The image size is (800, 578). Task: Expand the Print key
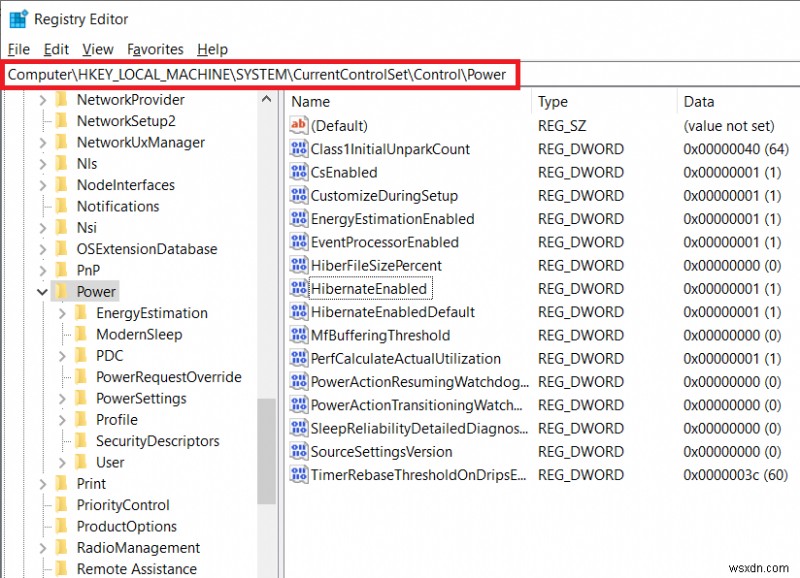(43, 484)
